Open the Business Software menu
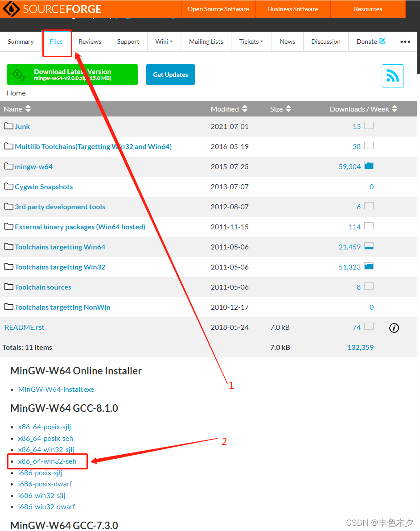Image resolution: width=420 pixels, height=531 pixels. pos(293,9)
